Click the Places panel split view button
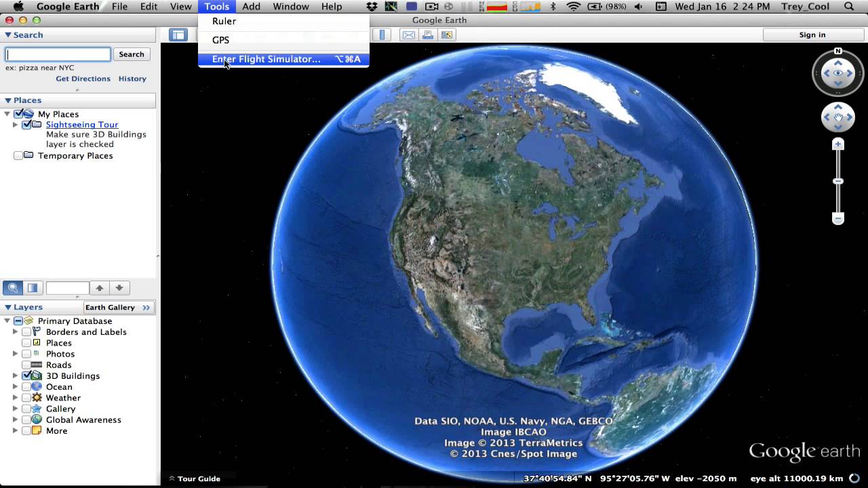This screenshot has width=868, height=488. click(x=33, y=288)
